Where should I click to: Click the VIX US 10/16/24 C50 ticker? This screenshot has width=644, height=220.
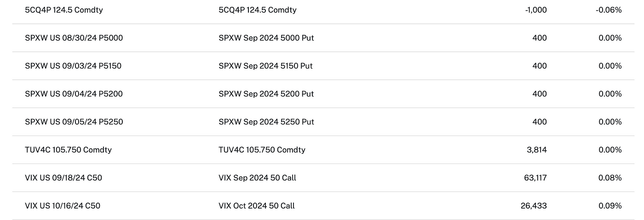(63, 206)
